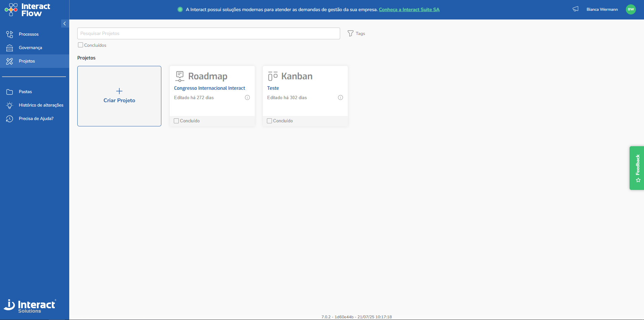644x320 pixels.
Task: Click the Projetos tools icon
Action: point(10,61)
